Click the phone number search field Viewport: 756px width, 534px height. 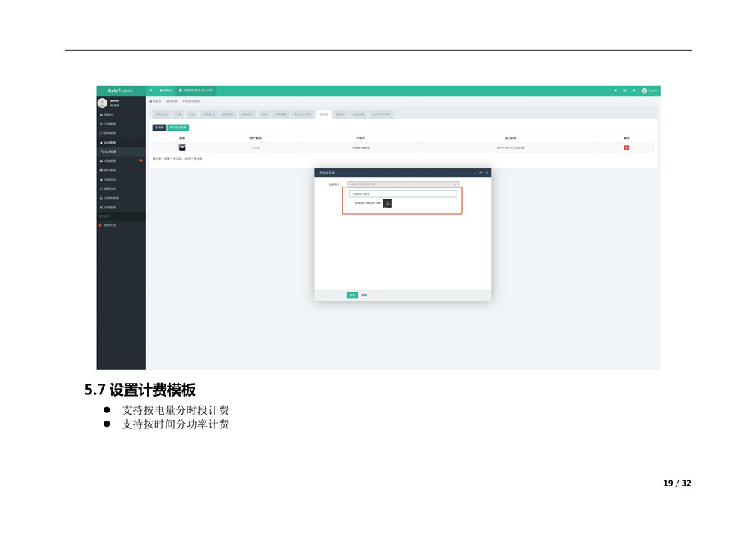(403, 194)
